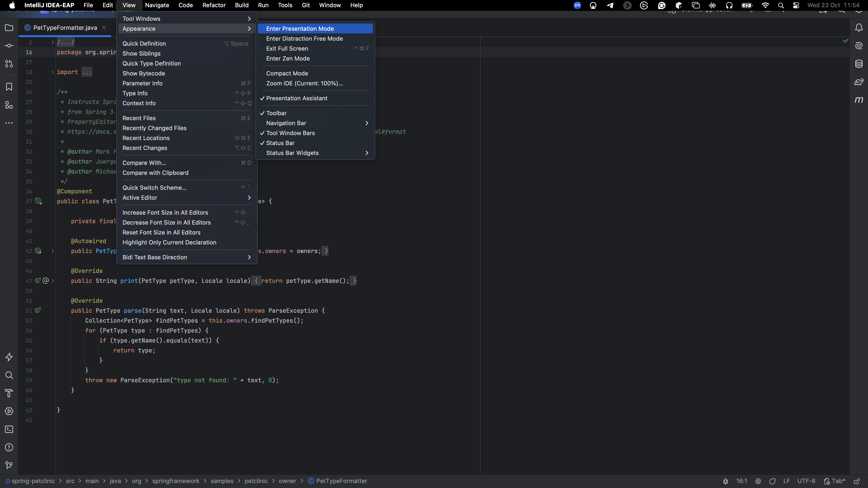Click Zoom IDE (Current: 100%) option
The height and width of the screenshot is (488, 868).
coord(305,83)
